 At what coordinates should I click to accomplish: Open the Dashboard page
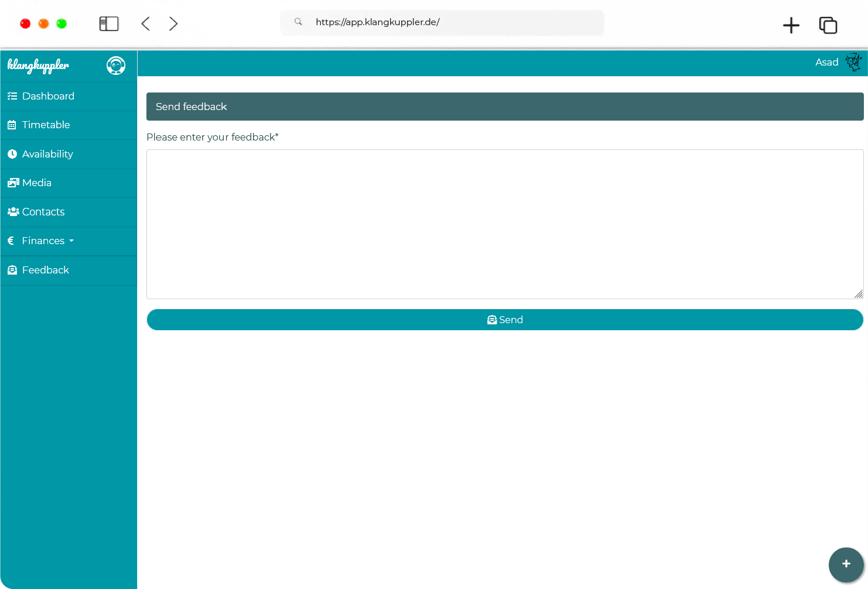pyautogui.click(x=48, y=96)
